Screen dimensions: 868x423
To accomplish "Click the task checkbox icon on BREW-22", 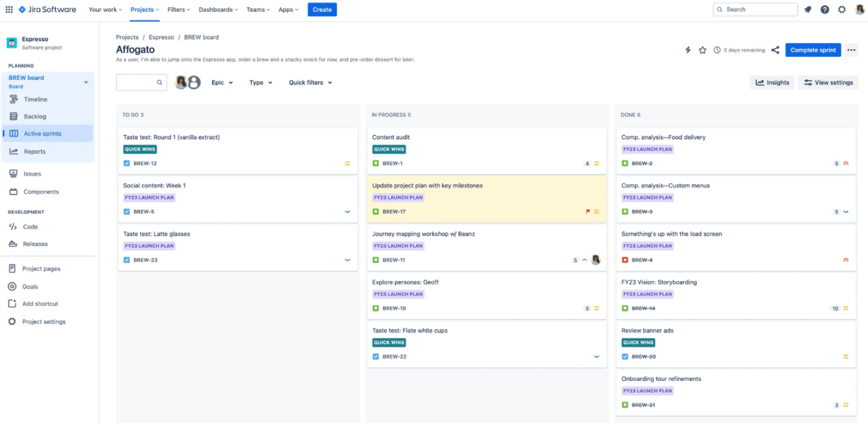I will 376,357.
